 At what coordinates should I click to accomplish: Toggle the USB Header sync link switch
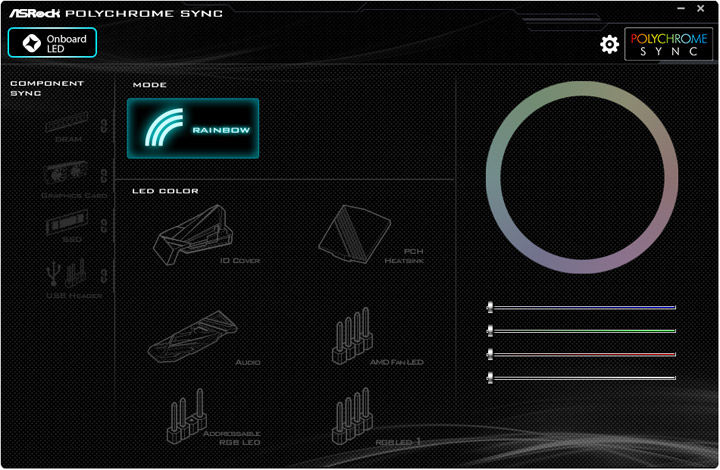tap(104, 275)
